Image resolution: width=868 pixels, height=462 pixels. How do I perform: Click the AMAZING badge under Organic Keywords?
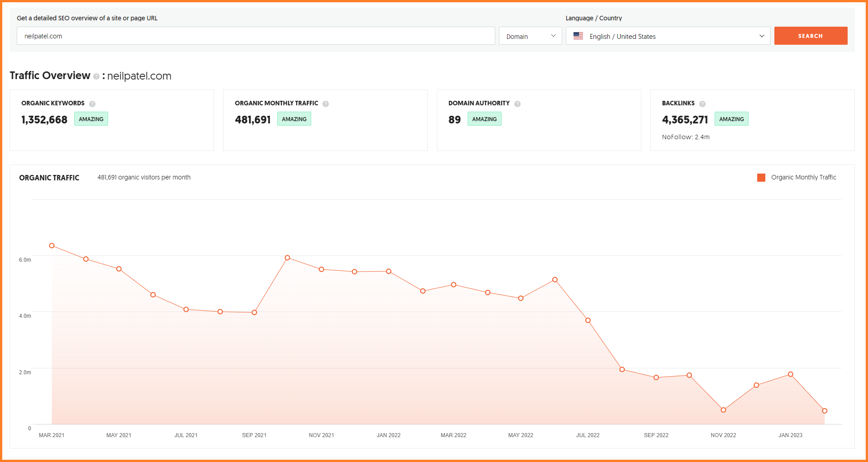click(x=91, y=119)
